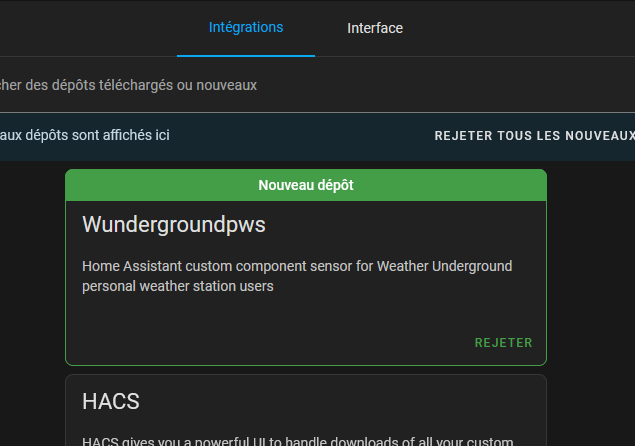Click the Wundergroundpws description text
The image size is (635, 446).
(297, 276)
